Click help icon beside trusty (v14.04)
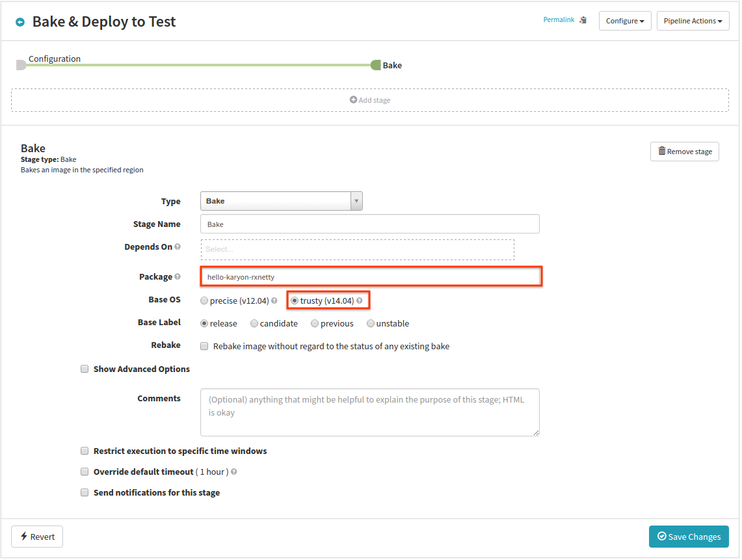 [x=359, y=300]
